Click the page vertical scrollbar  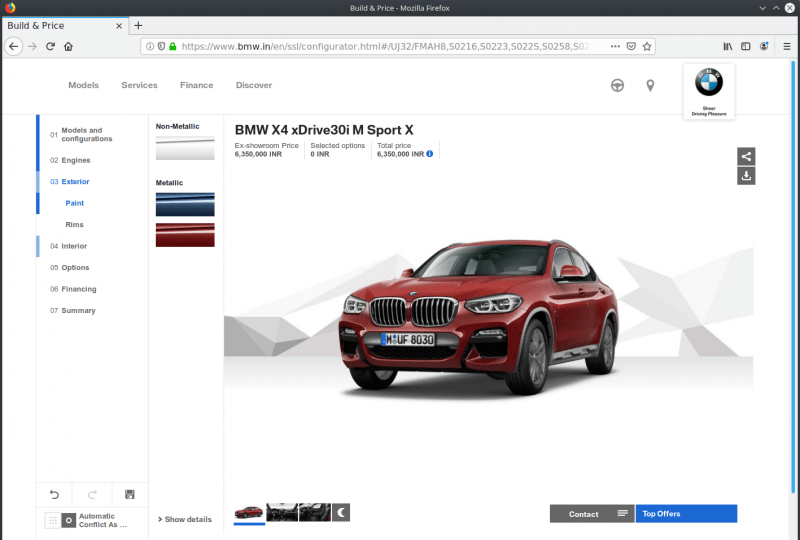click(792, 276)
